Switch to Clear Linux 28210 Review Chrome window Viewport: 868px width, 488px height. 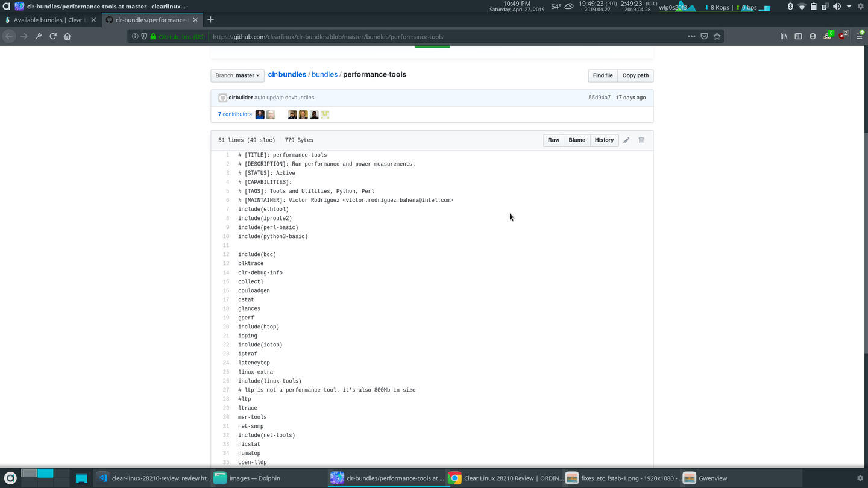pyautogui.click(x=505, y=478)
